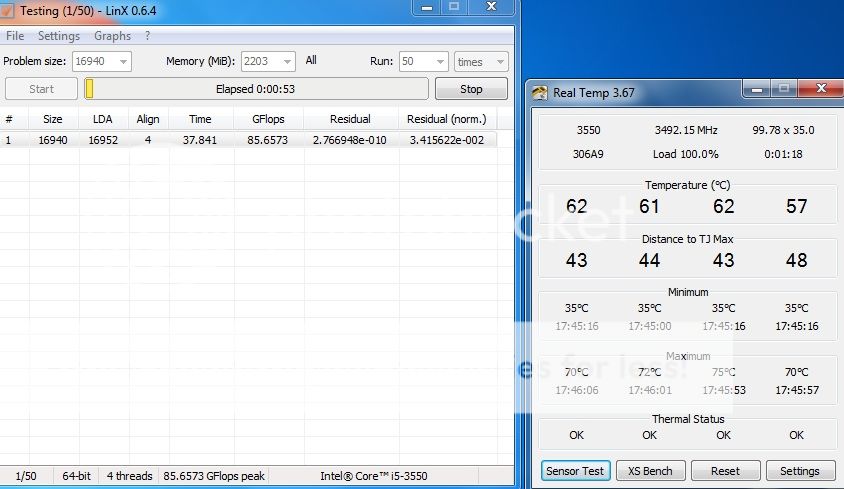Select the first test result row
This screenshot has height=489, width=844.
point(250,140)
